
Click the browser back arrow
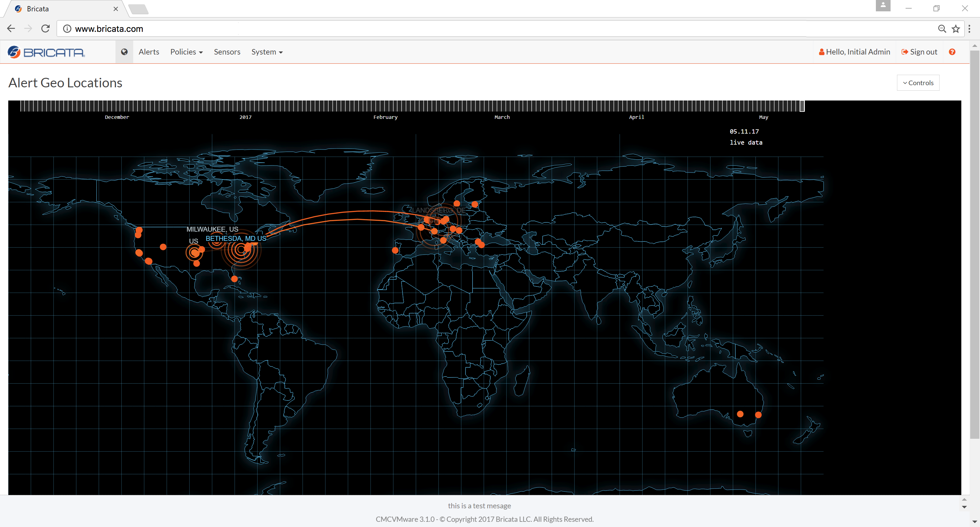pyautogui.click(x=11, y=28)
